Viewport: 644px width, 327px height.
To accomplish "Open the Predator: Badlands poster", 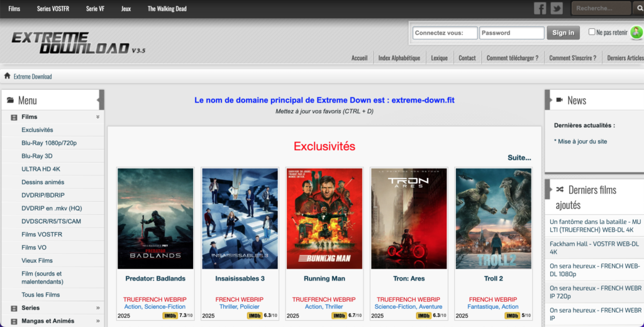I will (x=155, y=219).
